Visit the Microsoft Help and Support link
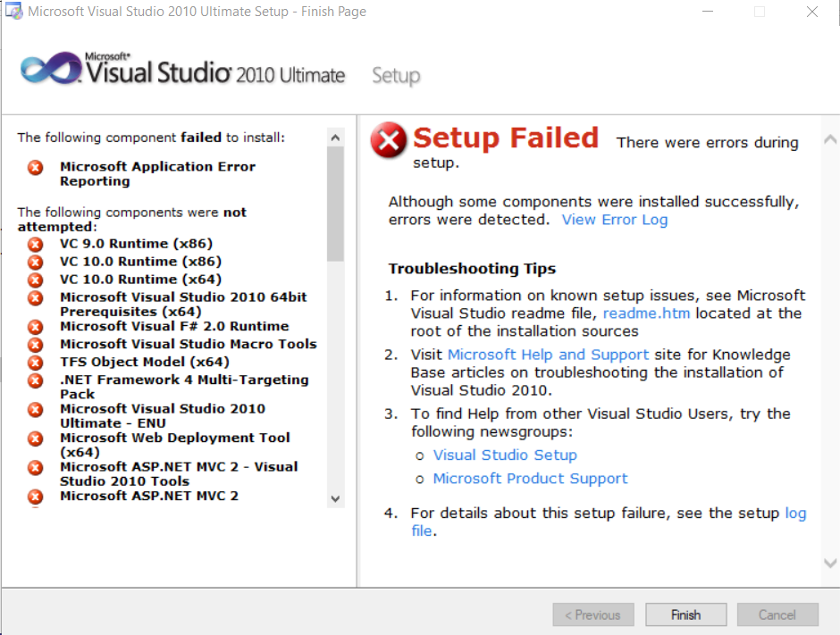Image resolution: width=840 pixels, height=635 pixels. [x=548, y=355]
